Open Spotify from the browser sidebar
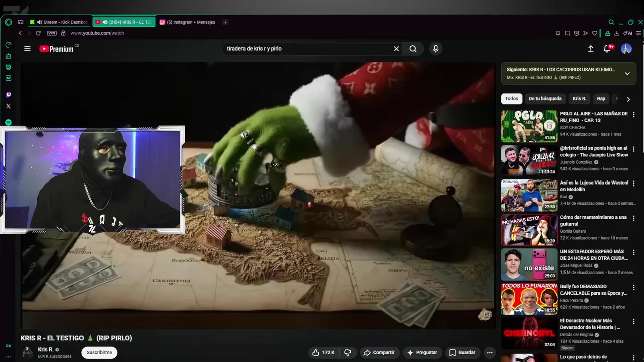Image resolution: width=644 pixels, height=362 pixels. pyautogui.click(x=8, y=122)
